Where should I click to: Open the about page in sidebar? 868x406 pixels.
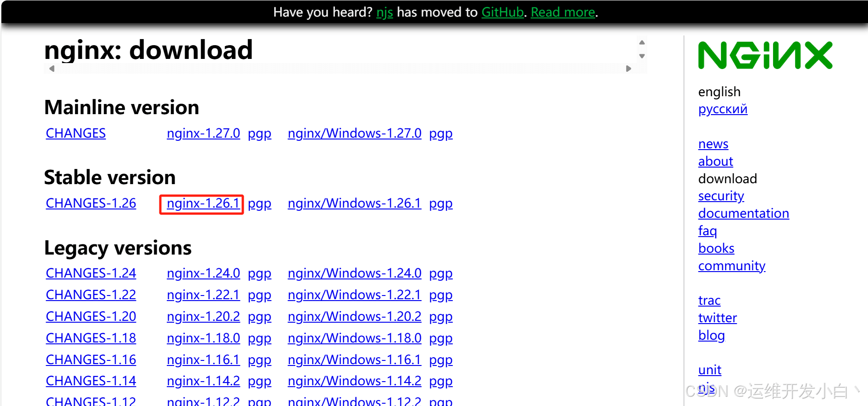[x=716, y=161]
